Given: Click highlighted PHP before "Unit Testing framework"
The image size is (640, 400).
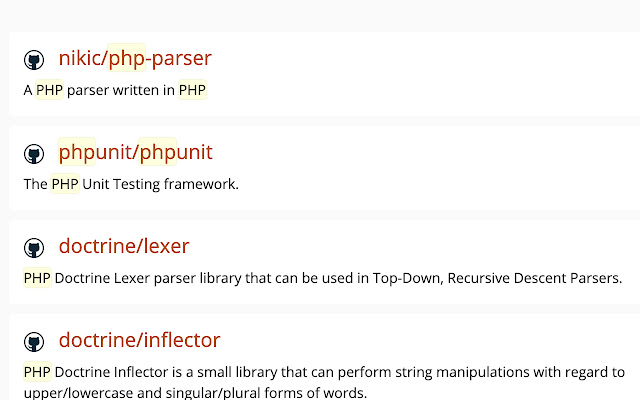Looking at the screenshot, I should click(x=65, y=184).
